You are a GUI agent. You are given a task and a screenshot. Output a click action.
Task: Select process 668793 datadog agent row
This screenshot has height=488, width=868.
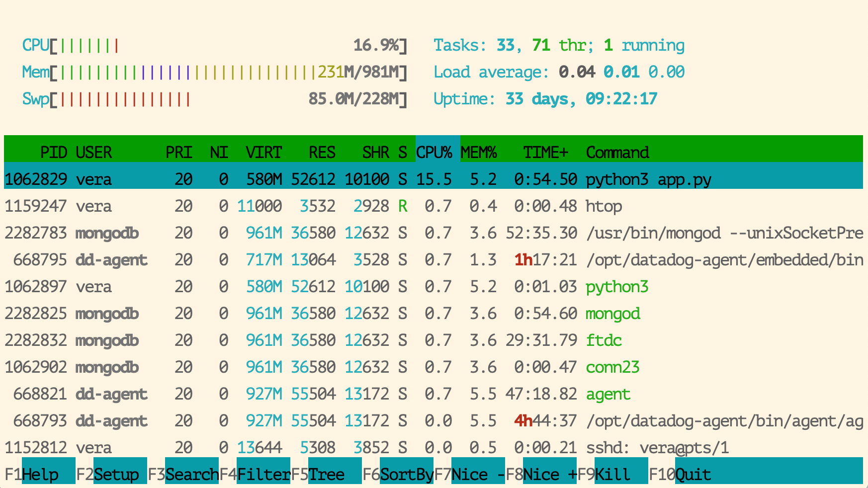click(x=434, y=421)
